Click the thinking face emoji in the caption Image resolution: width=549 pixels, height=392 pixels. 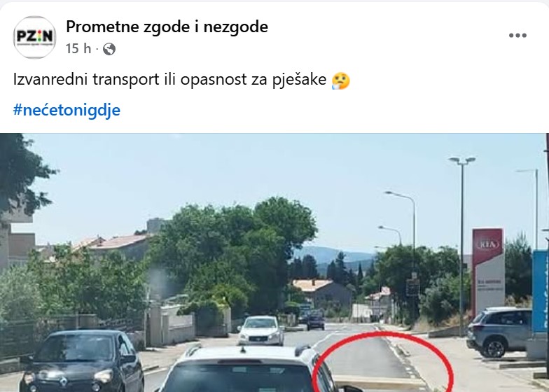tap(340, 80)
